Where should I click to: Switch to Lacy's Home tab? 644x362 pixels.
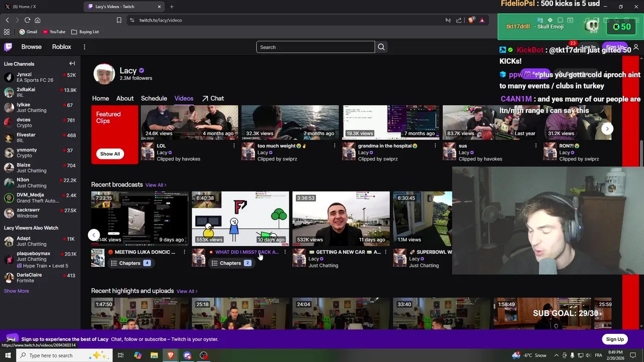coord(101,99)
